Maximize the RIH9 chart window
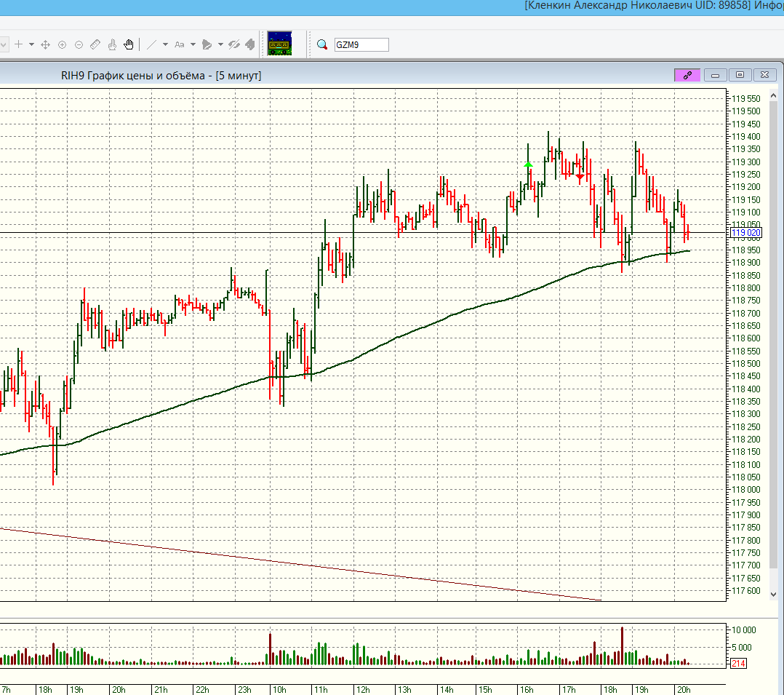784x695 pixels. 740,75
